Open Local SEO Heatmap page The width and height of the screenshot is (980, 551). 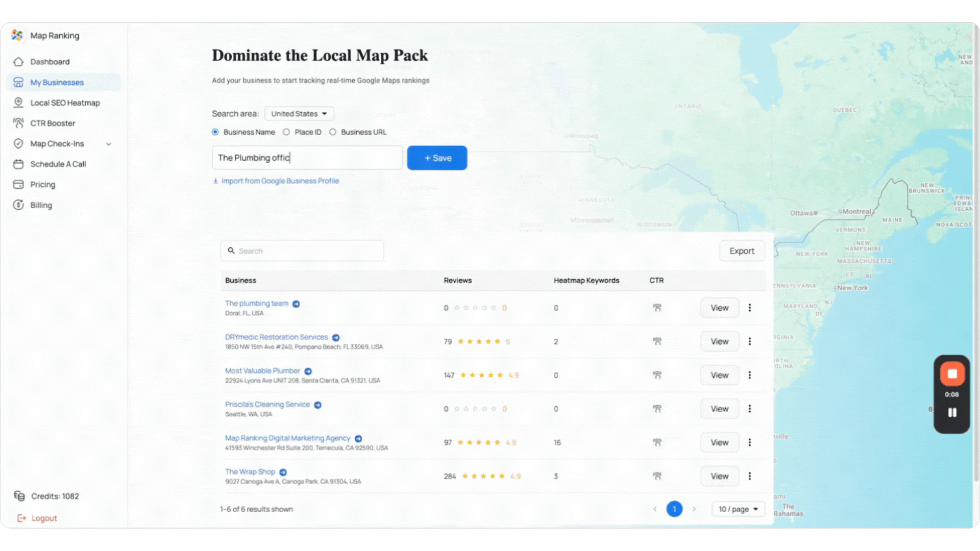pyautogui.click(x=65, y=103)
